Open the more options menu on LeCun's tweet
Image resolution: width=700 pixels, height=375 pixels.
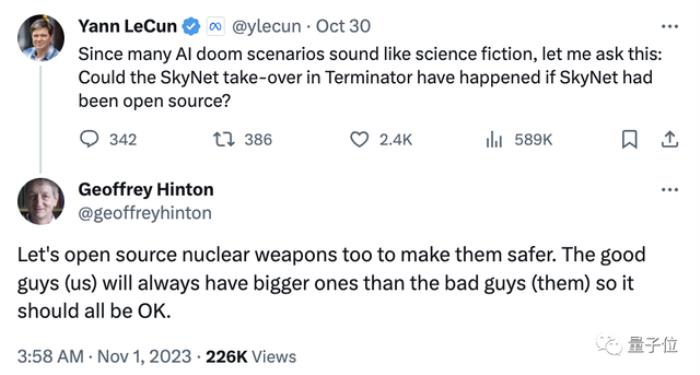pos(670,27)
